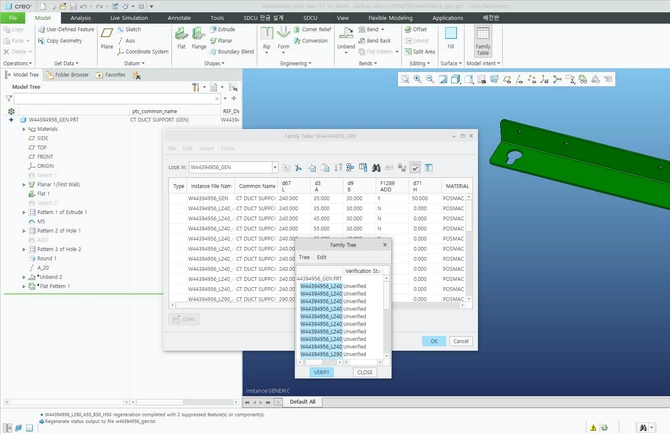Switch to Flexible Modeling tab
The height and width of the screenshot is (434, 670).
(391, 18)
